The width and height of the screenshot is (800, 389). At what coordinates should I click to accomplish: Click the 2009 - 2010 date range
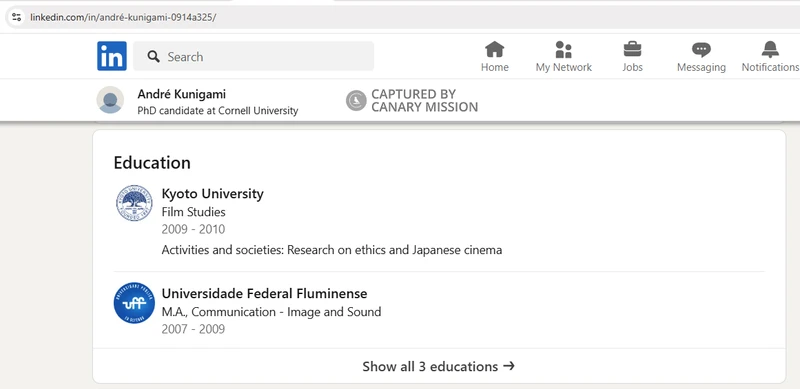pyautogui.click(x=193, y=229)
